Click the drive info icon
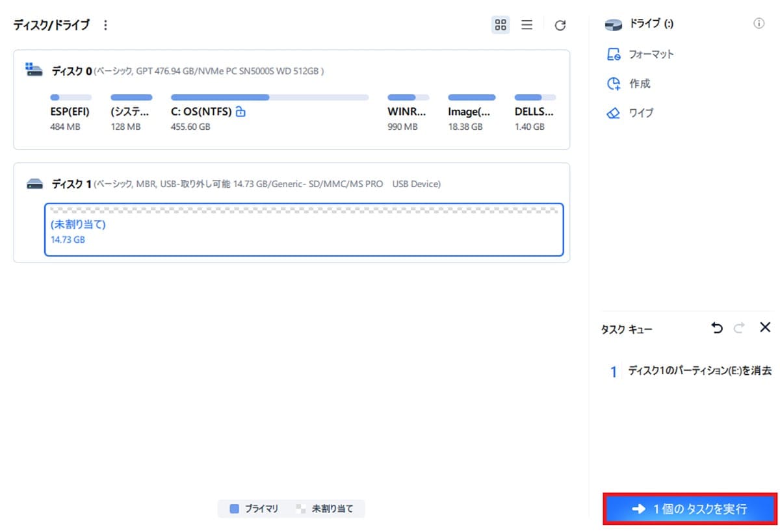780x532 pixels. pyautogui.click(x=759, y=23)
